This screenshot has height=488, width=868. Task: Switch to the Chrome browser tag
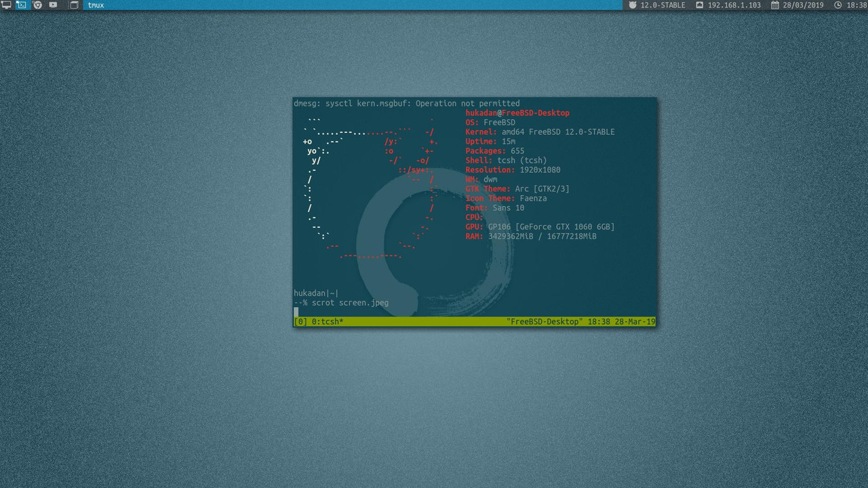[x=37, y=5]
